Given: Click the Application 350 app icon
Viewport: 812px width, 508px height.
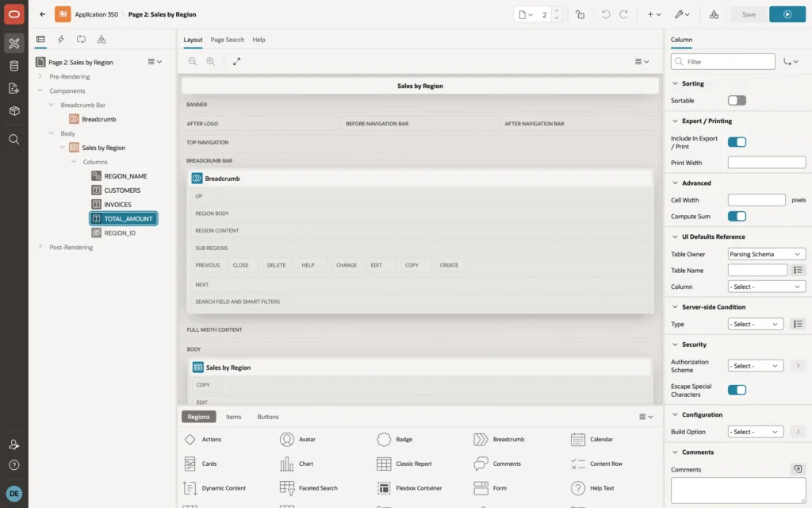Looking at the screenshot, I should 63,14.
